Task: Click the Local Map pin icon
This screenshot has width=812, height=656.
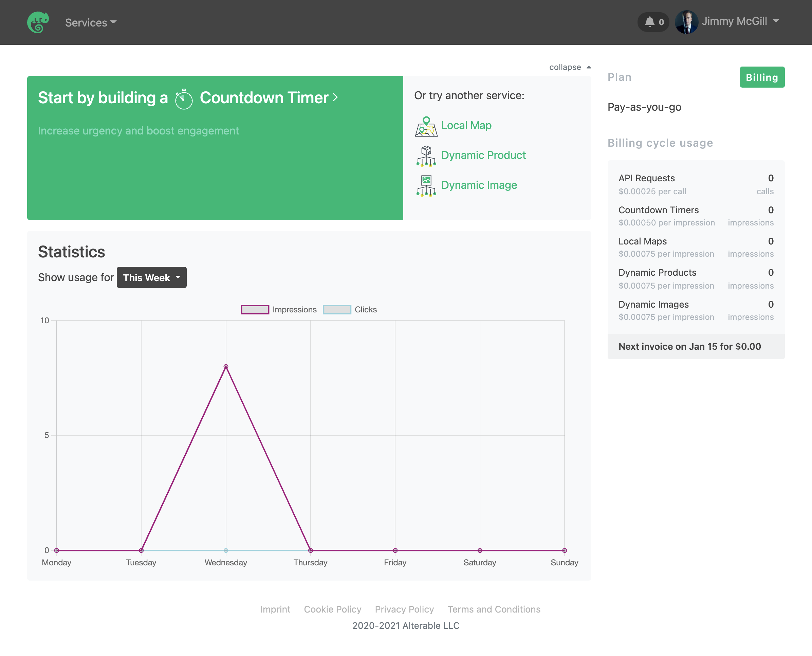Action: point(426,126)
